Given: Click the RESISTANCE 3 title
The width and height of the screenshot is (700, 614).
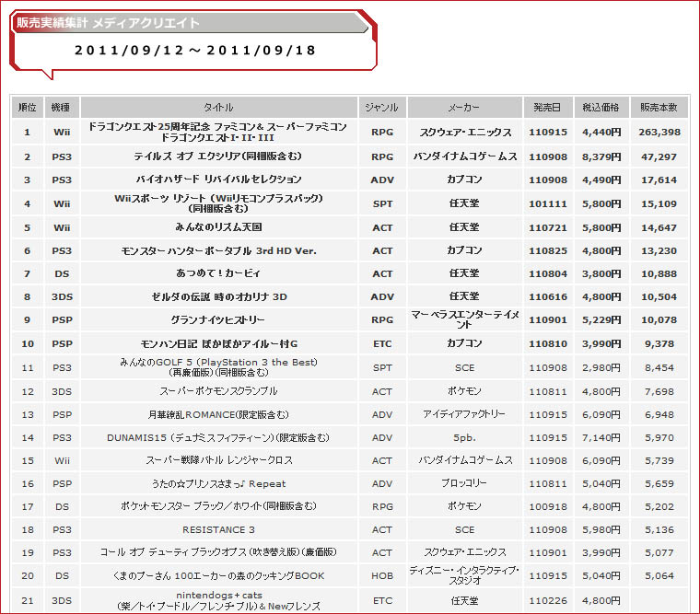Looking at the screenshot, I should [x=218, y=529].
